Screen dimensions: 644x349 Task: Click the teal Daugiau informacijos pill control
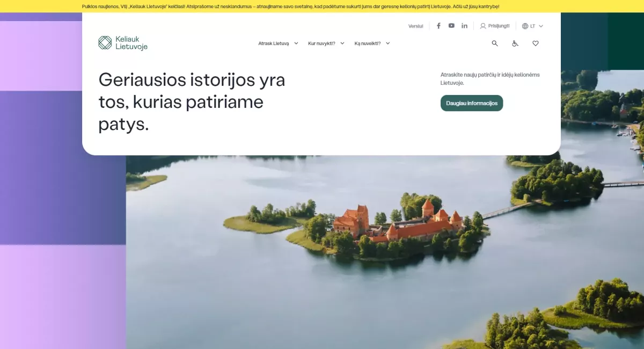point(471,103)
